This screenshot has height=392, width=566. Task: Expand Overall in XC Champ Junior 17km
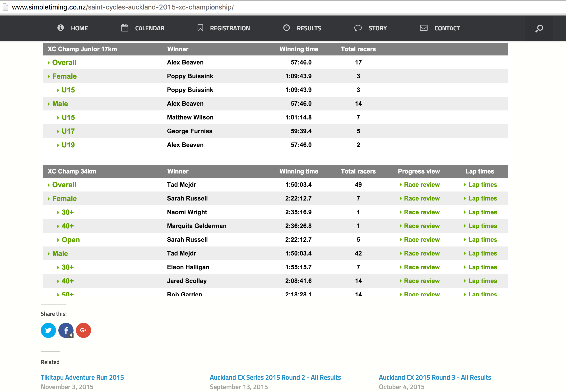pos(64,62)
